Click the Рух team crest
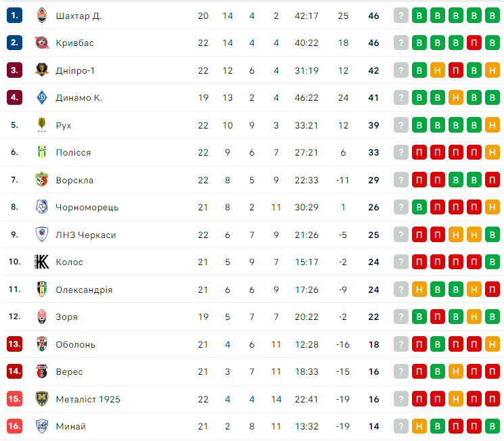 click(x=42, y=125)
